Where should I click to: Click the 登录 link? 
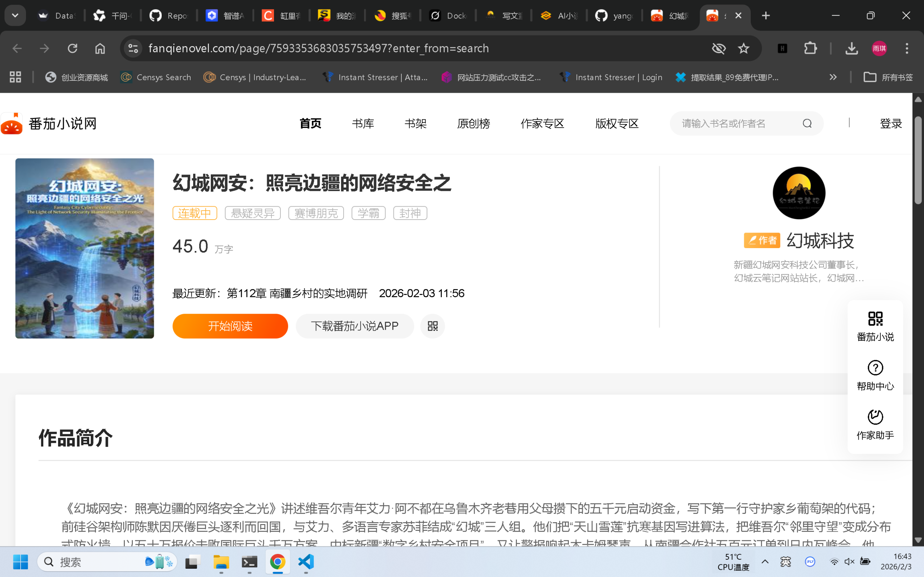[x=890, y=123]
